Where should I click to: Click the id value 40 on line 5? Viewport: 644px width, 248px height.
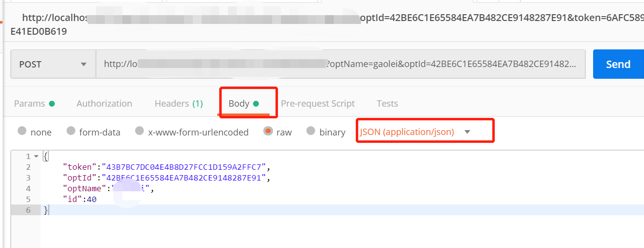point(92,199)
